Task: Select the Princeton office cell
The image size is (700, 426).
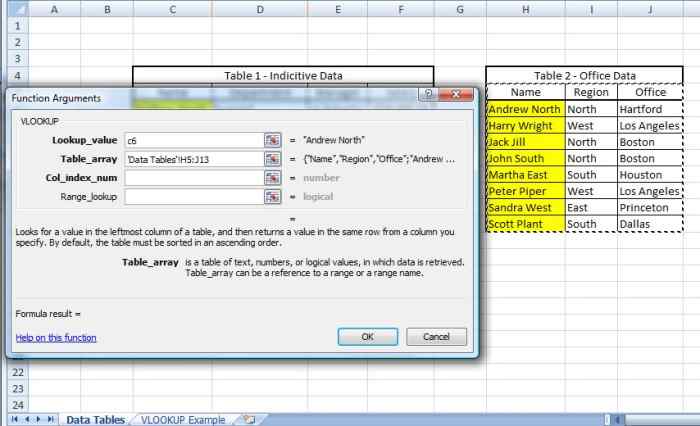Action: [650, 208]
